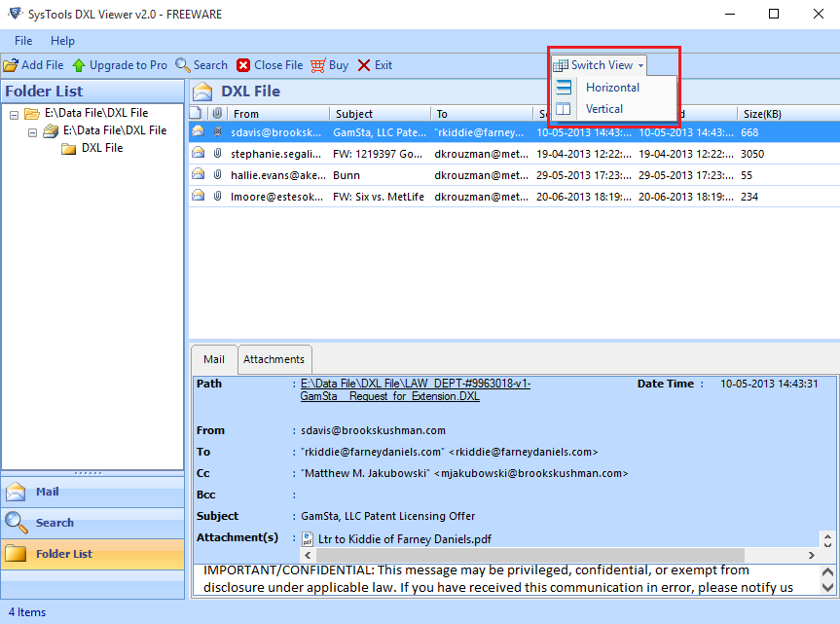Collapse the nested E:\Data File\DXL File subfolder

[x=33, y=131]
